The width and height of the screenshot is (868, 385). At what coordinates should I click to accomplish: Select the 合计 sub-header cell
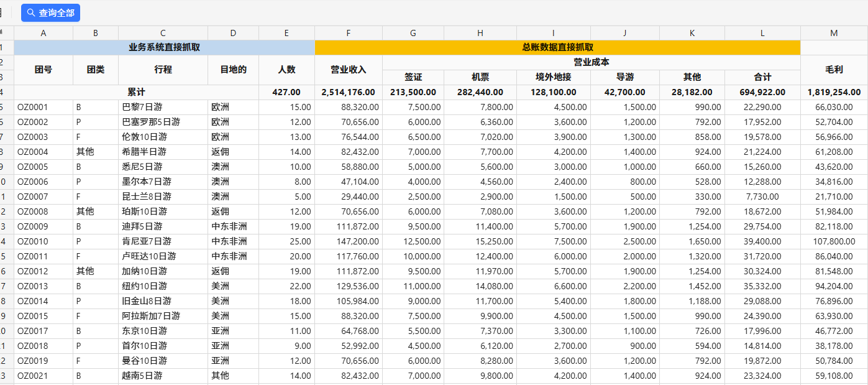(762, 77)
